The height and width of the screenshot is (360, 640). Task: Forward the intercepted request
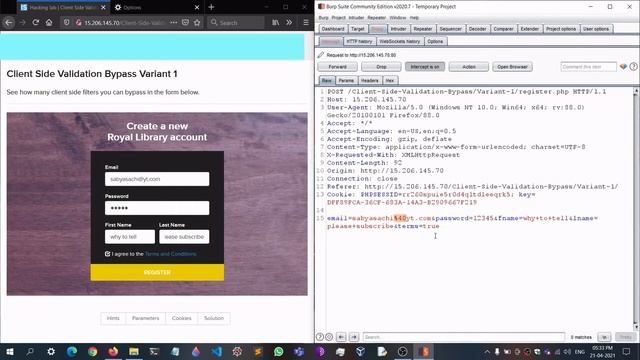click(x=338, y=67)
